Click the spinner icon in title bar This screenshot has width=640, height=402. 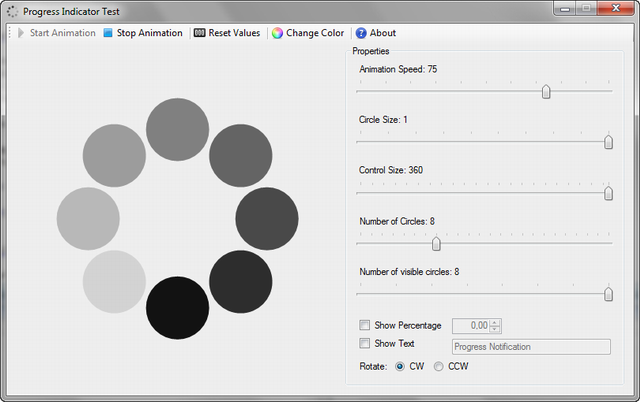[x=13, y=11]
